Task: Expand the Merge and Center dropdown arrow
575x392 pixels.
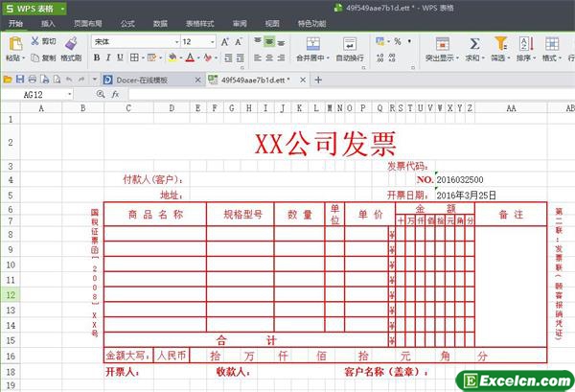Action: click(x=328, y=58)
